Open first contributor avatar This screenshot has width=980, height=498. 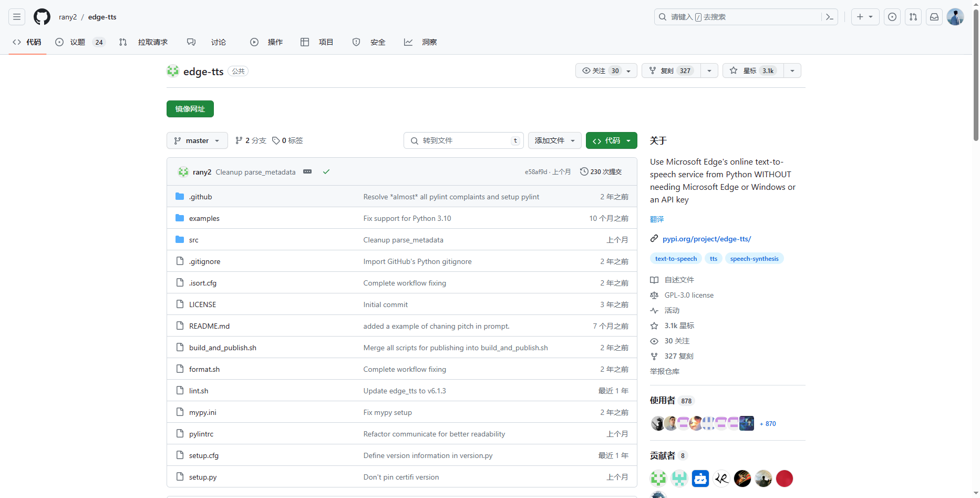coord(658,479)
